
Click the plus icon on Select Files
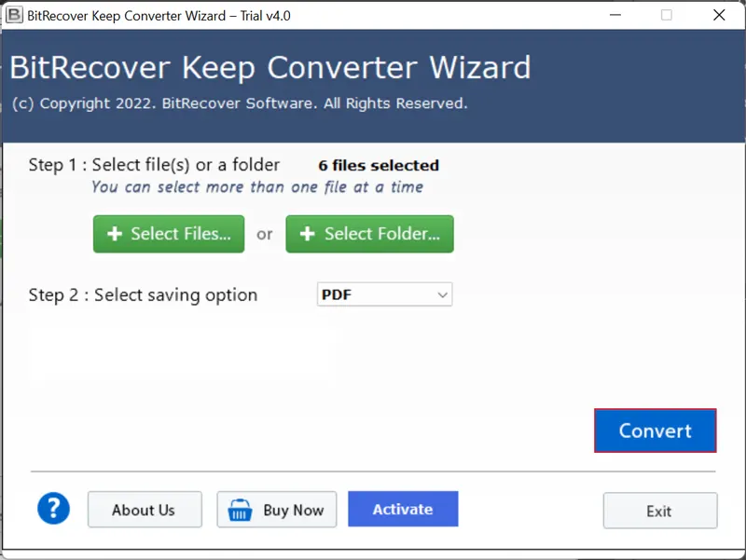[116, 235]
